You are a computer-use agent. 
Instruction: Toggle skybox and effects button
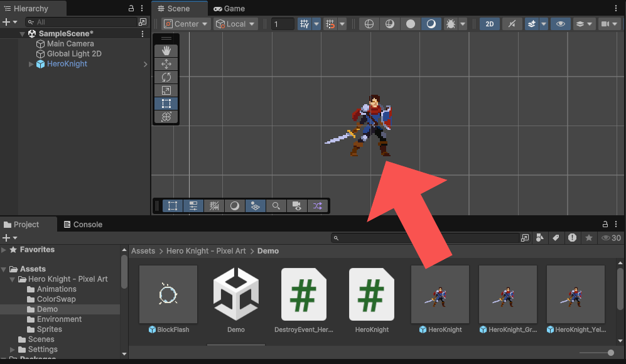532,24
